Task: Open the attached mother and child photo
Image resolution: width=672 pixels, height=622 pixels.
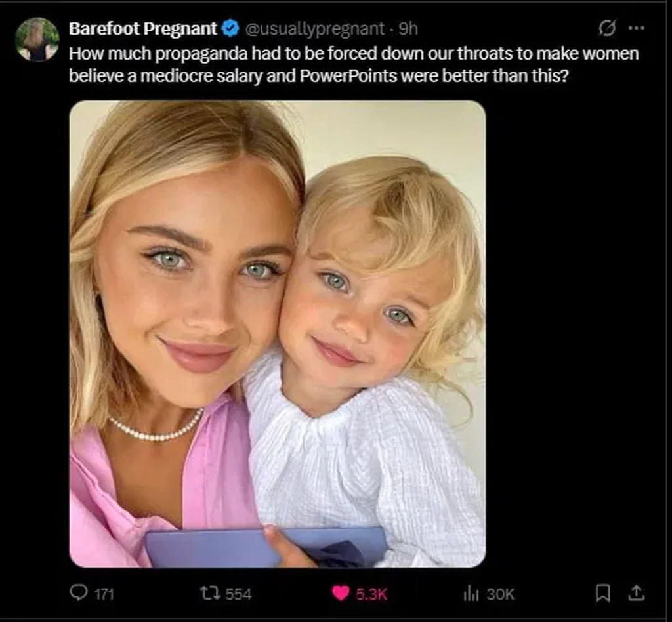Action: [278, 333]
